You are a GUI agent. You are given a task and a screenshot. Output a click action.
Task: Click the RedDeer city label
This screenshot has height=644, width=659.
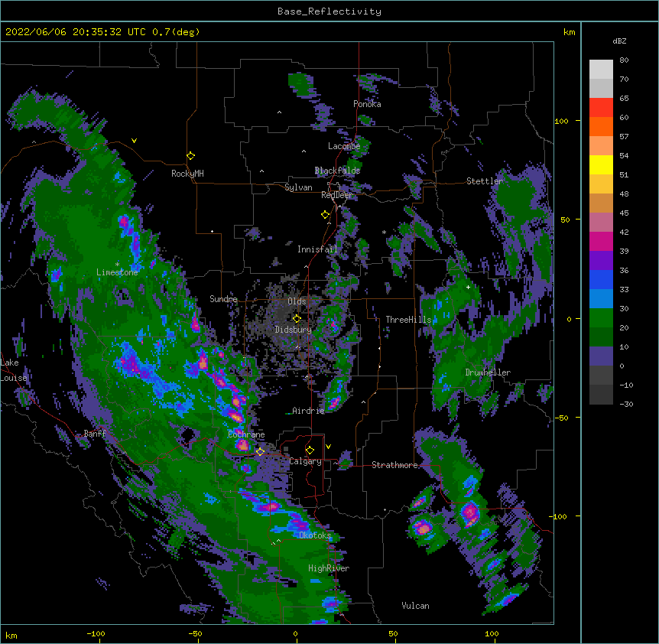[x=336, y=195]
